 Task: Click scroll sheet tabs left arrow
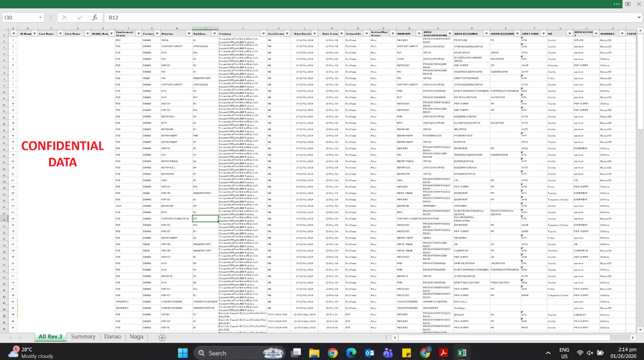[10, 337]
